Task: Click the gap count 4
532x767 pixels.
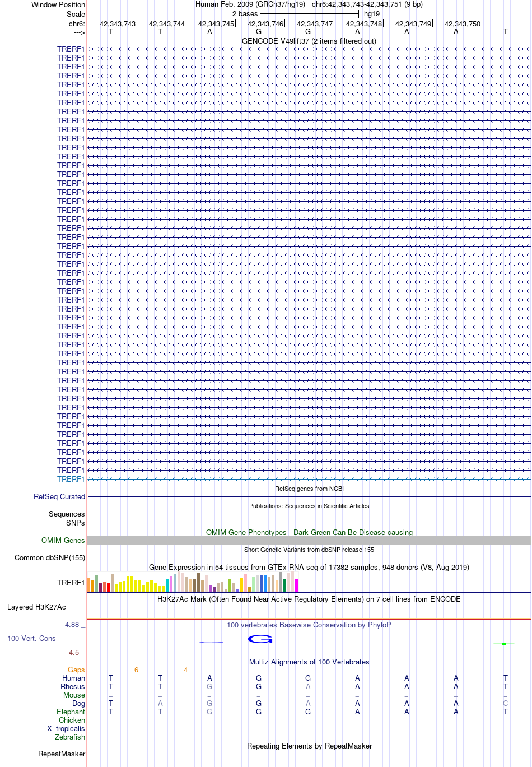Action: 185,670
